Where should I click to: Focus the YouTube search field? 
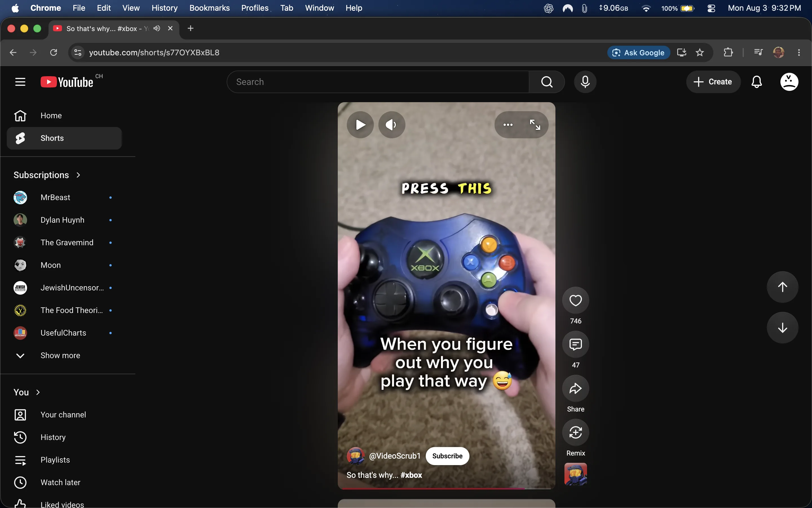[378, 82]
